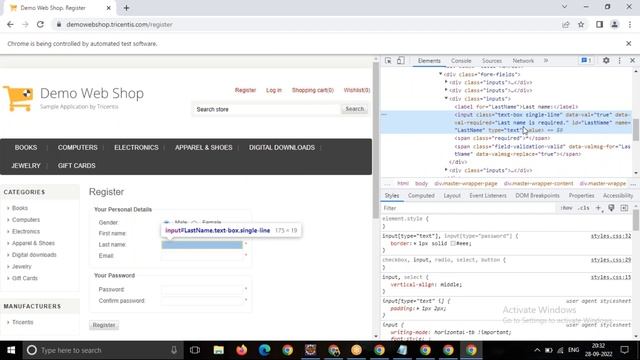640x360 pixels.
Task: Bookmark this page with the star icon
Action: (x=581, y=24)
